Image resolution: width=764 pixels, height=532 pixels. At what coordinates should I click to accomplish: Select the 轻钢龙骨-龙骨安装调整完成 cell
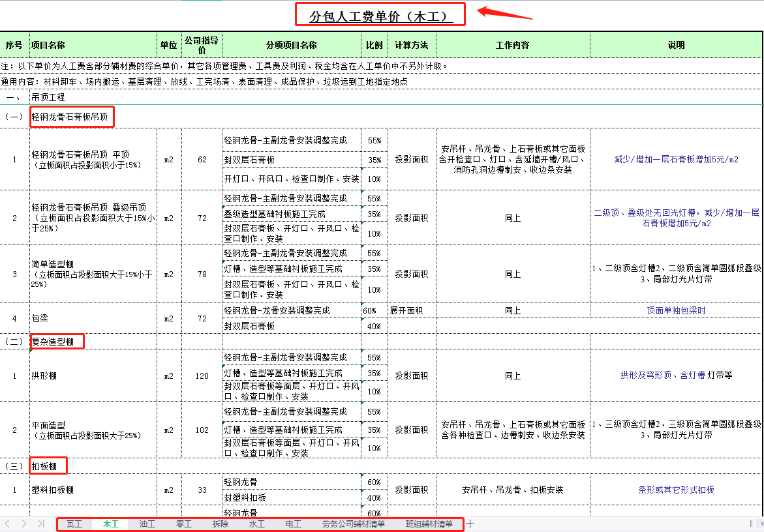tap(292, 310)
